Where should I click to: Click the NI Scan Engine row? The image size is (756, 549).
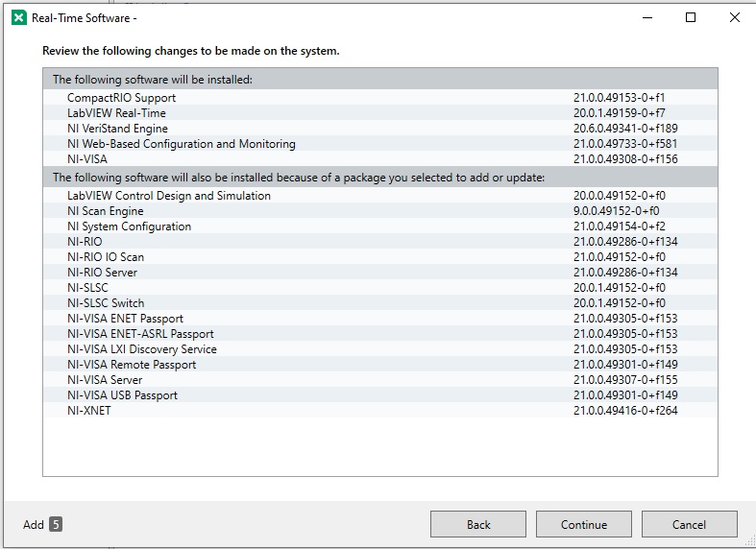(x=106, y=211)
